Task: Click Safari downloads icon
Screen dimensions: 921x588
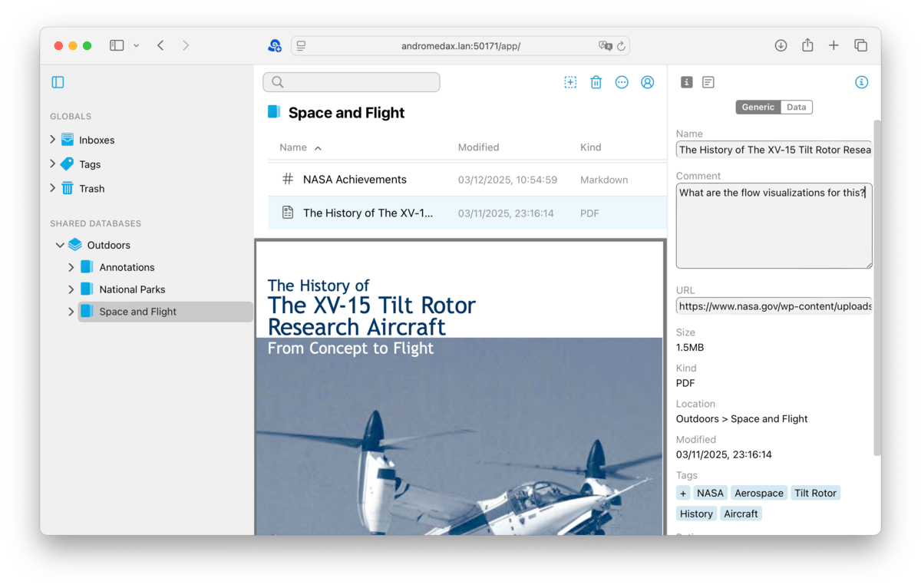Action: coord(781,46)
